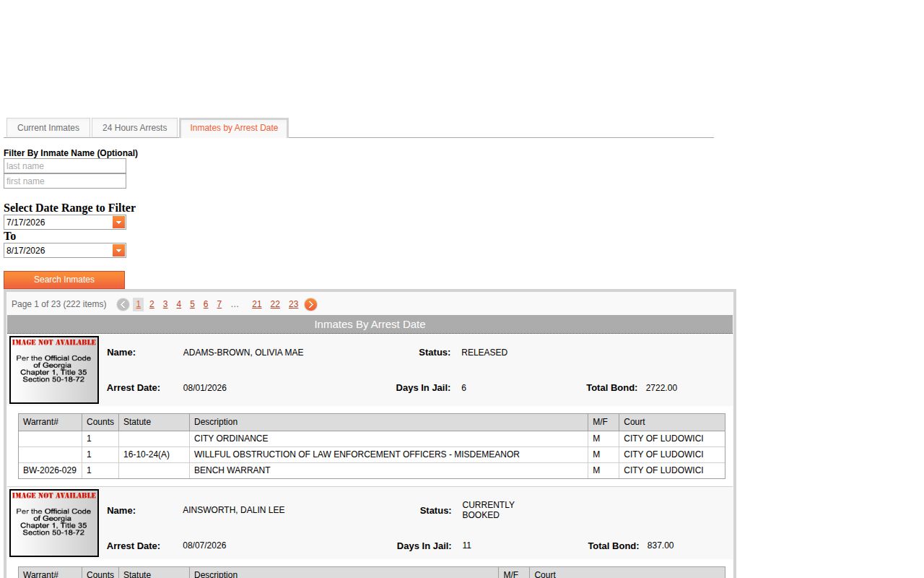This screenshot has width=924, height=578.
Task: Jump to results page 3
Action: tap(165, 304)
